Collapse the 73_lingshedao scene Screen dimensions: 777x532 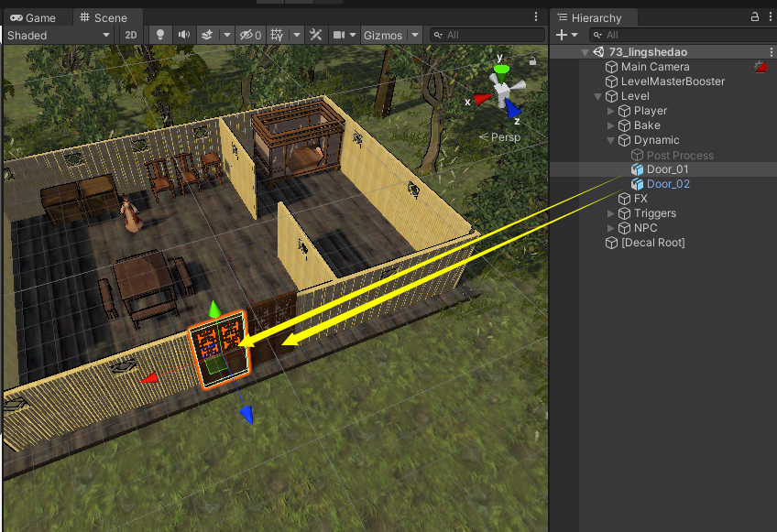[x=585, y=52]
